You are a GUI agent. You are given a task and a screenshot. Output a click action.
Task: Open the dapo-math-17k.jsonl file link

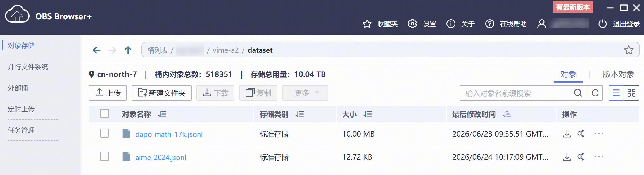(169, 134)
